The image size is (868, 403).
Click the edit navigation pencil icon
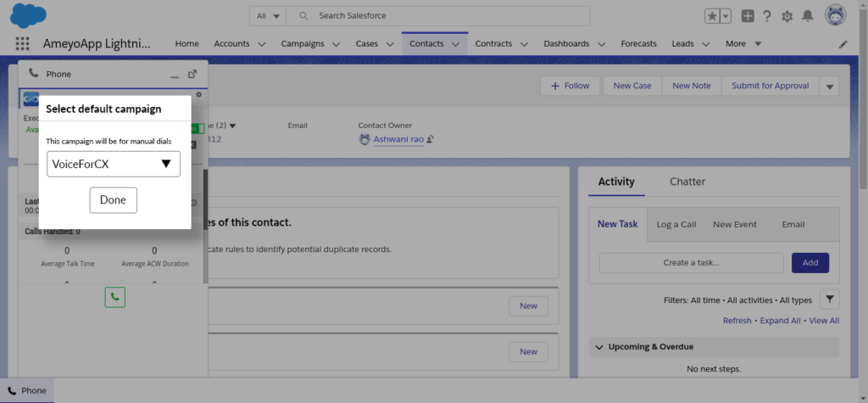tap(843, 44)
